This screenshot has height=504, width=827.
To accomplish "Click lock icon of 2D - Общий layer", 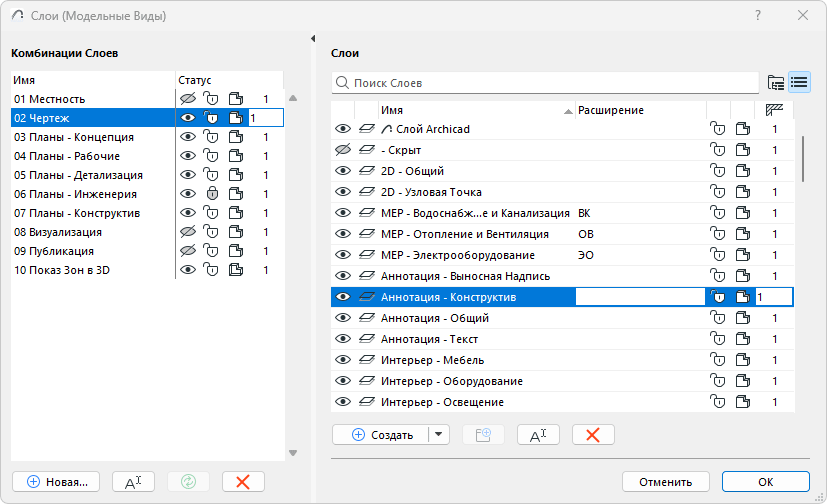I will tap(717, 171).
